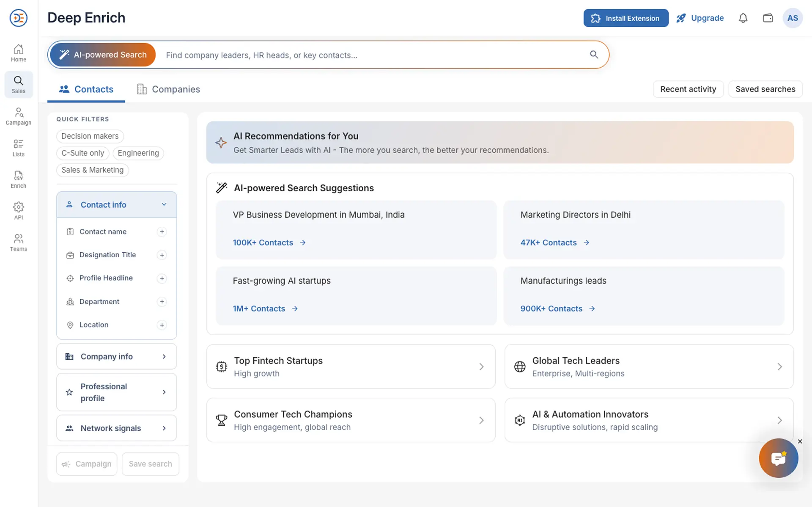Open the notifications bell
The width and height of the screenshot is (812, 507).
(743, 18)
